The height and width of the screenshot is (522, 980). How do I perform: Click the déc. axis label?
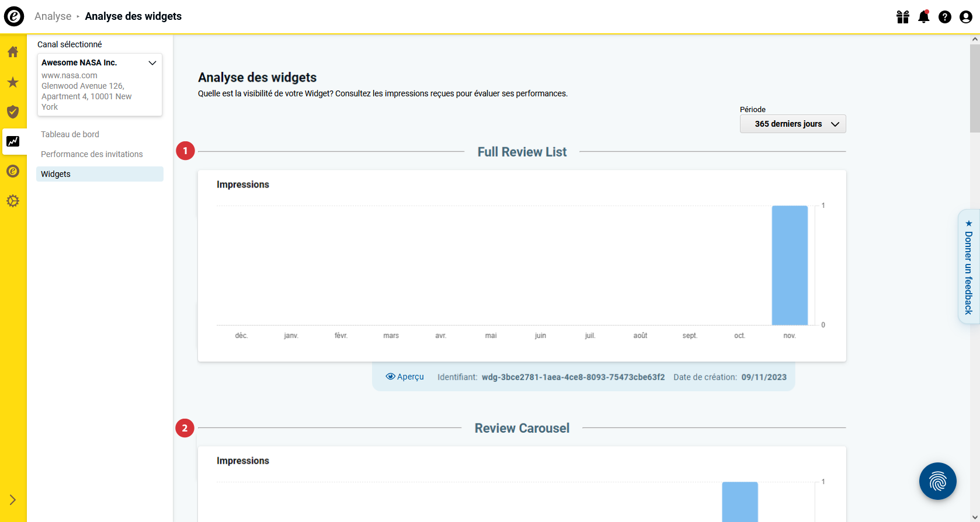pos(241,336)
